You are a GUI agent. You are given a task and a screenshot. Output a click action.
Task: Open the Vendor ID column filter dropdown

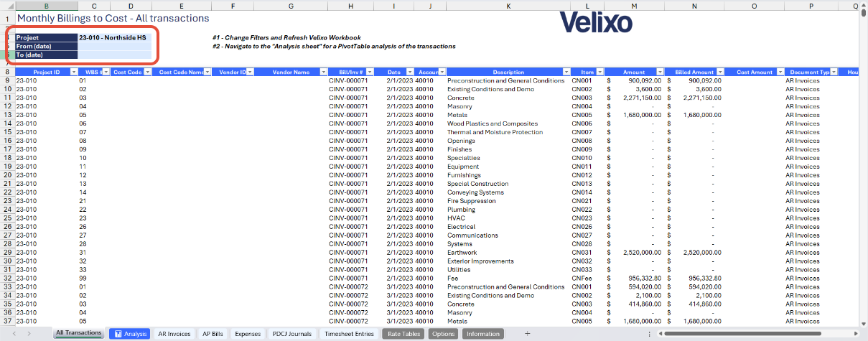pyautogui.click(x=251, y=73)
